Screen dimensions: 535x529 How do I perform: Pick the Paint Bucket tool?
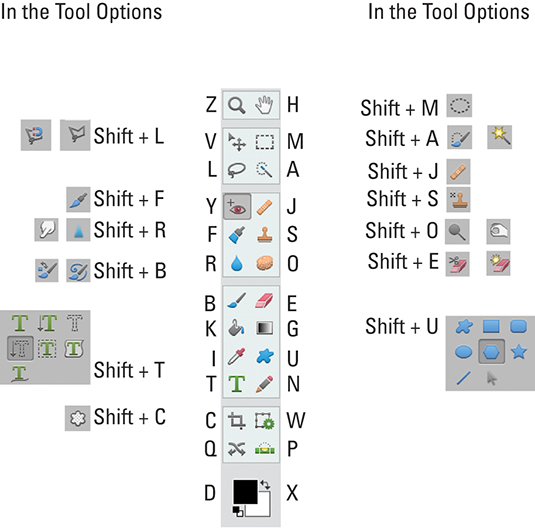[x=236, y=328]
